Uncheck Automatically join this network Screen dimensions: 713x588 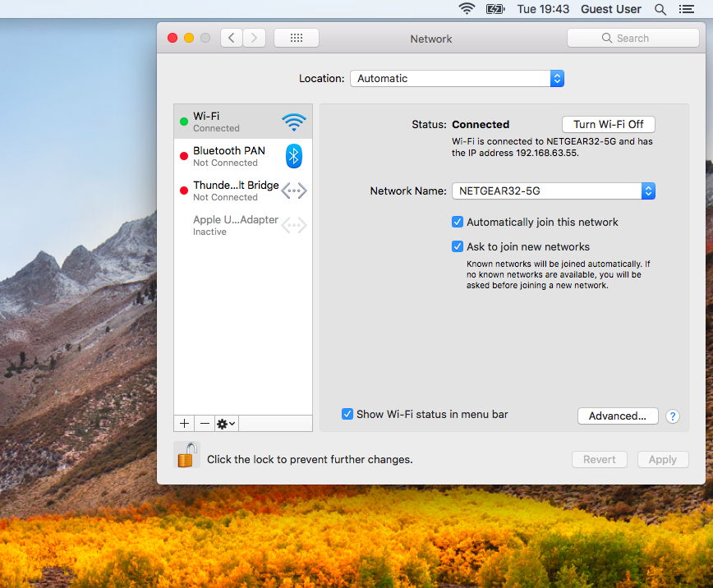pos(458,222)
